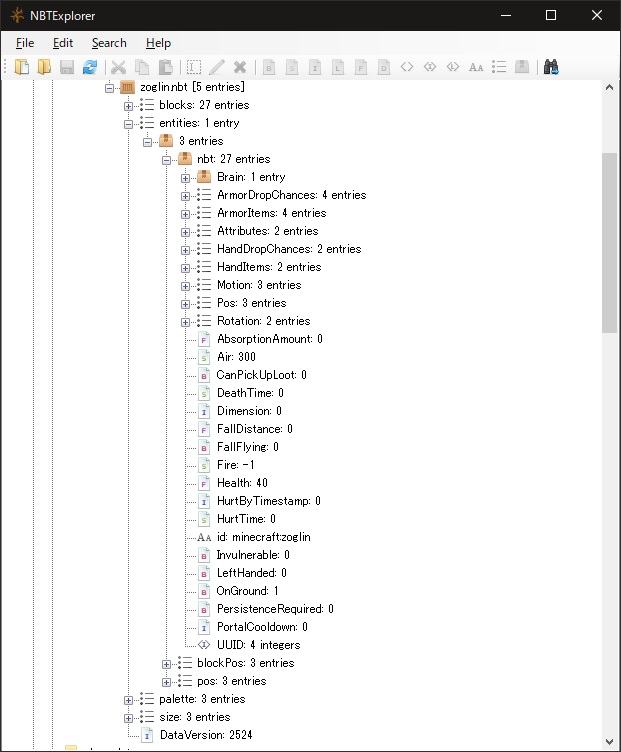
Task: Click the Rename tag toolbar icon
Action: coord(194,67)
